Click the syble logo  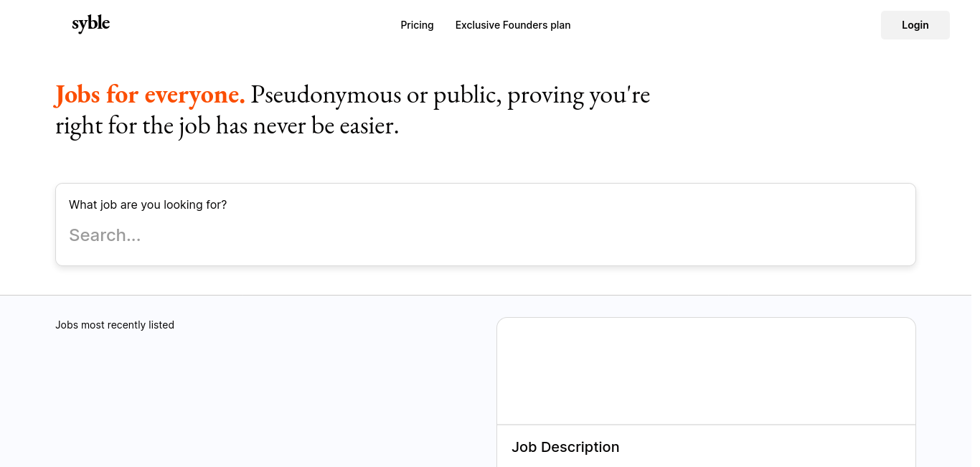tap(91, 24)
